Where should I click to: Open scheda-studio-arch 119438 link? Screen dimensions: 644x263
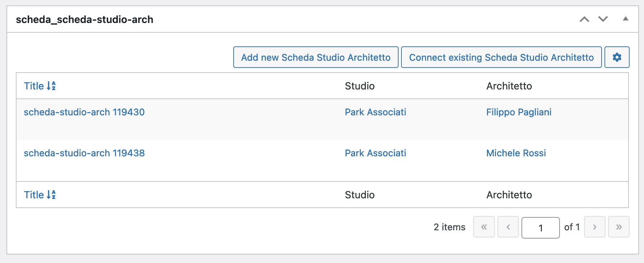tap(84, 153)
